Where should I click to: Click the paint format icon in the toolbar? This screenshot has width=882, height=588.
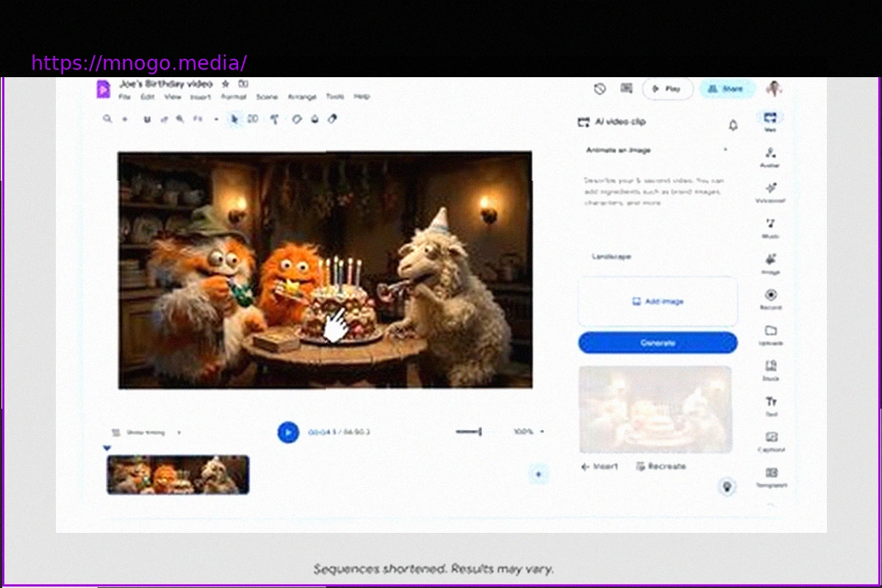point(274,118)
